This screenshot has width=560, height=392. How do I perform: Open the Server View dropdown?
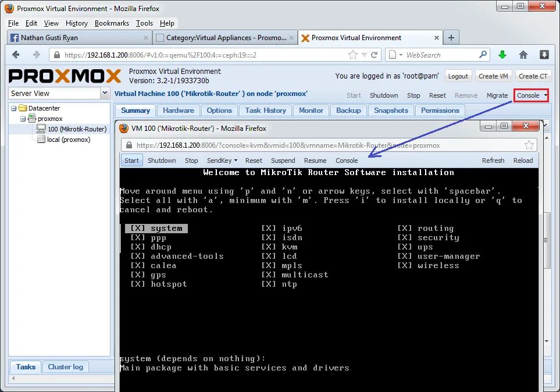coord(105,93)
